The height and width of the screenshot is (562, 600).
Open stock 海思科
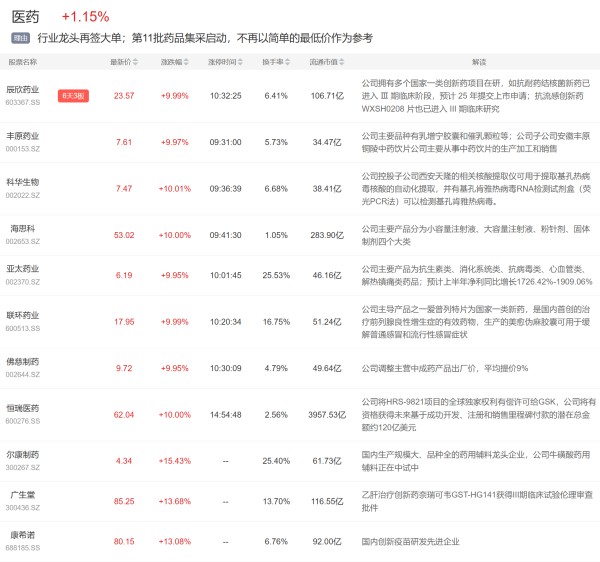[x=23, y=229]
